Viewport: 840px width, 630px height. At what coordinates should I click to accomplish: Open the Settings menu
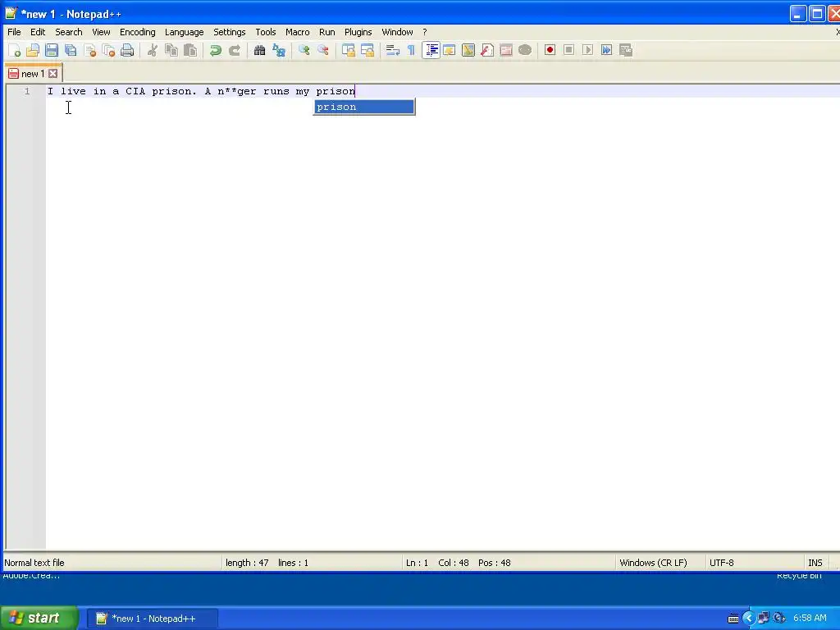pyautogui.click(x=230, y=32)
